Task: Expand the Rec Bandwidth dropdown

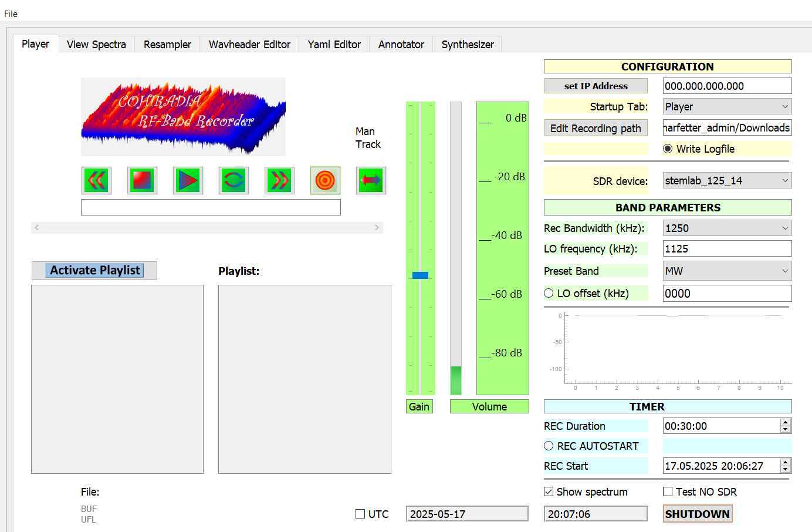Action: click(x=727, y=228)
